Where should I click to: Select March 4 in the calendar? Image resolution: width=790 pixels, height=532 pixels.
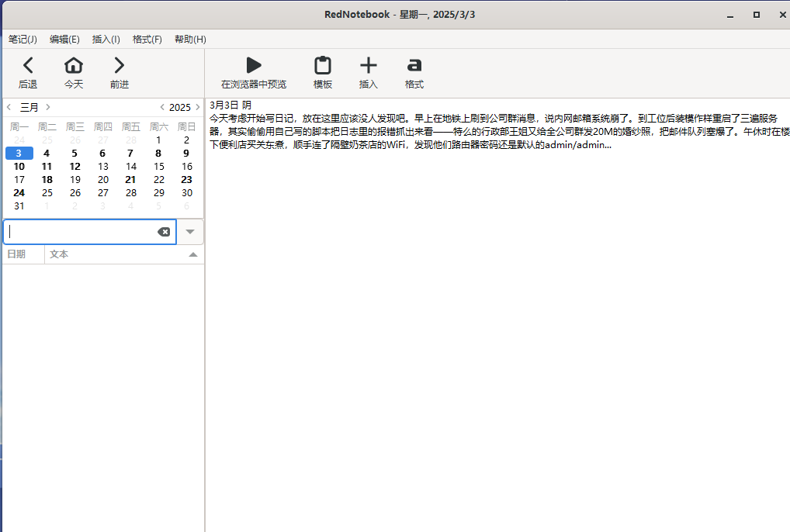(x=47, y=153)
